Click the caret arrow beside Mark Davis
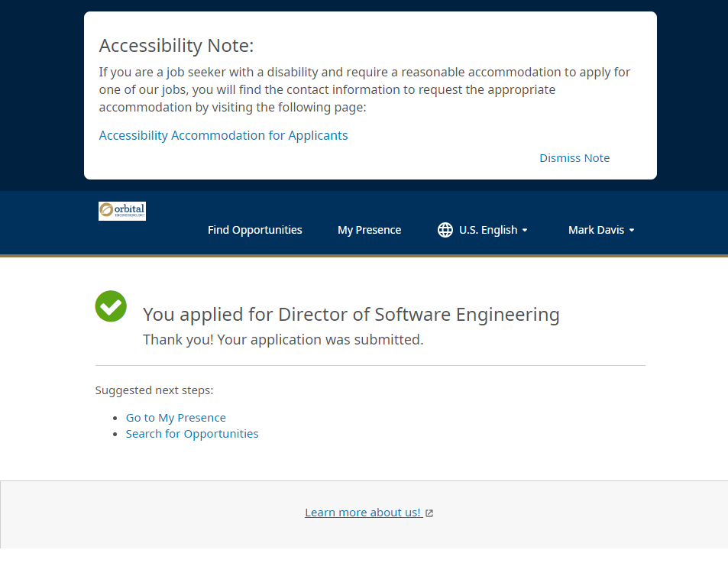The width and height of the screenshot is (728, 566). (632, 231)
